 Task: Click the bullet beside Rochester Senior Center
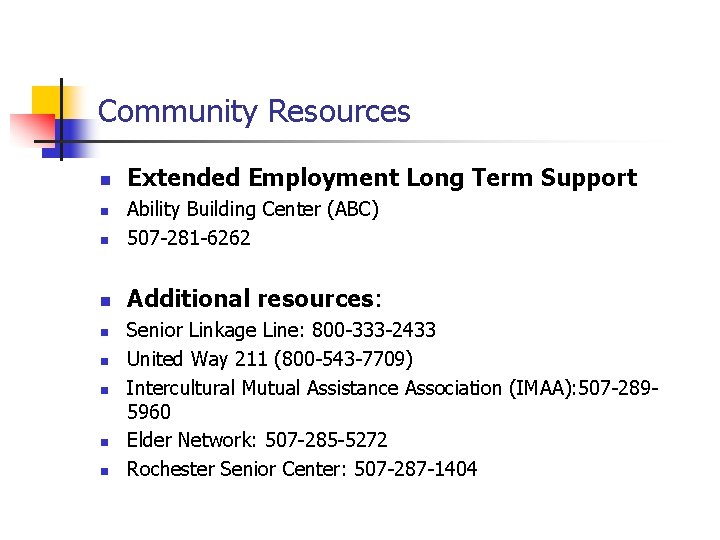pos(105,471)
